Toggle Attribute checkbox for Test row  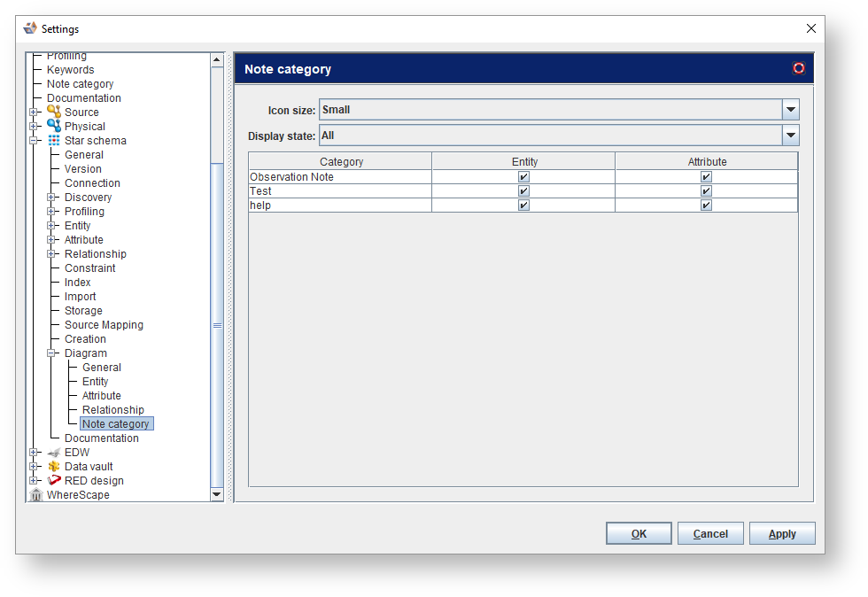click(x=706, y=191)
